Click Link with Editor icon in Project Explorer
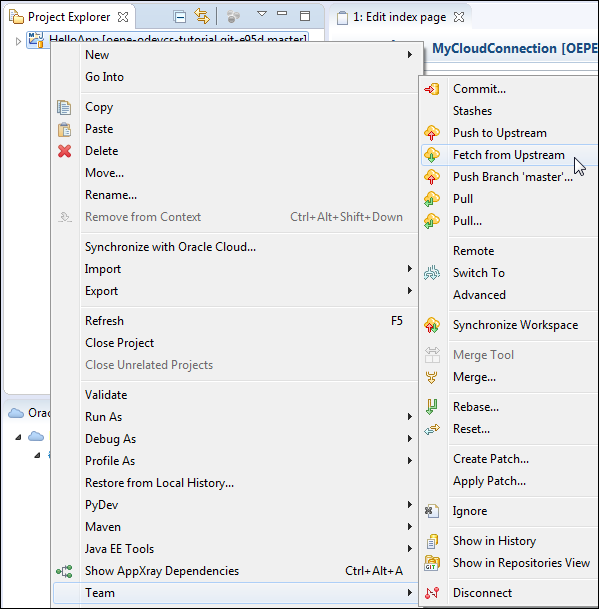Screen dimensions: 599x609 point(202,16)
